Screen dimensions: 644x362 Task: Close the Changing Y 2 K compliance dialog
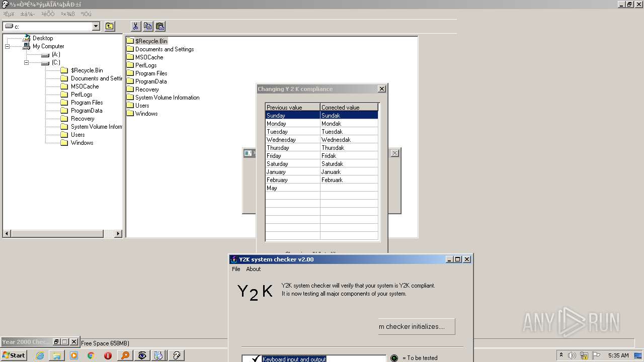[x=382, y=89]
